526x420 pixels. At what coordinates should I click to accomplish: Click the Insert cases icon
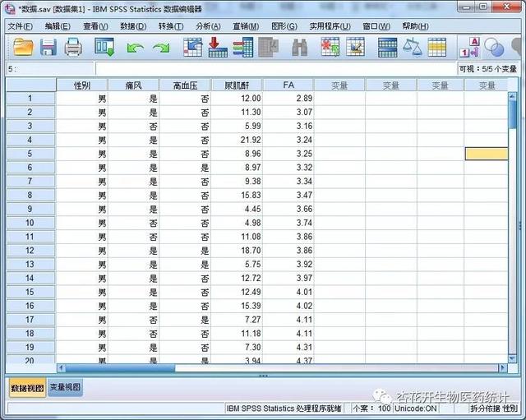click(x=330, y=47)
